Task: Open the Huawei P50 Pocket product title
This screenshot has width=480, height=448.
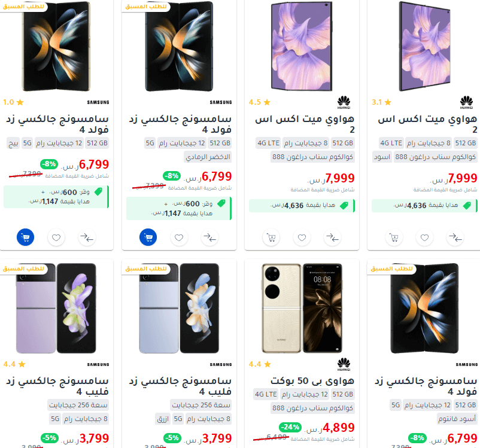Action: tap(312, 380)
